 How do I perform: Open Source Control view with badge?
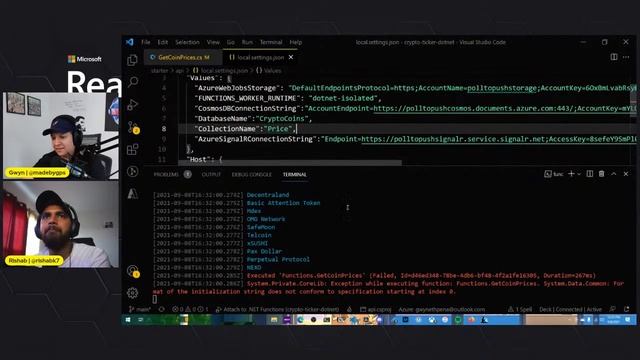[133, 127]
